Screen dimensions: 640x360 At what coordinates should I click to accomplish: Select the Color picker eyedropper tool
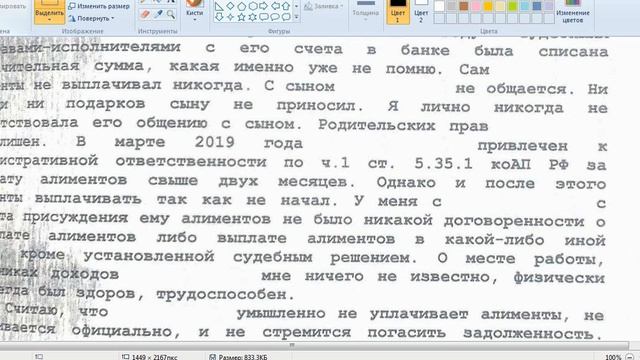(158, 15)
